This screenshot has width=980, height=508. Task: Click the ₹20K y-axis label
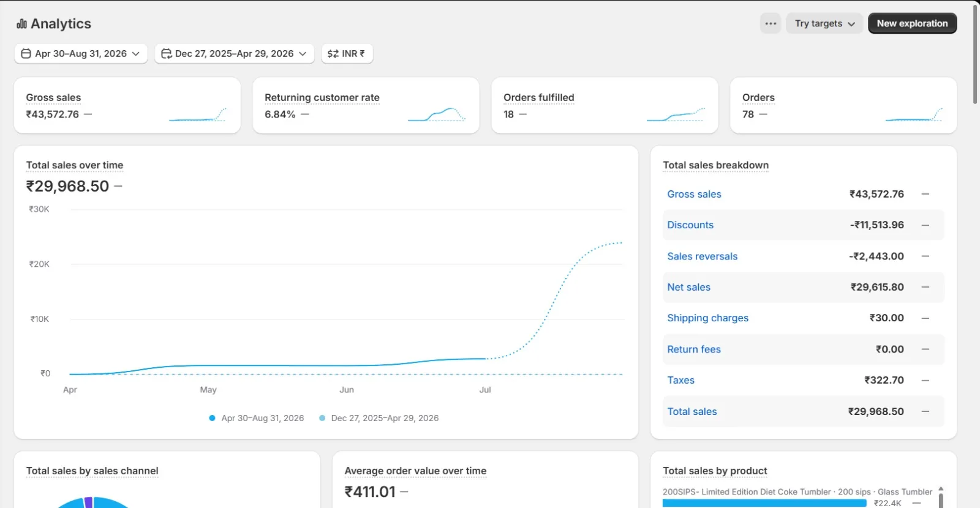click(x=39, y=264)
